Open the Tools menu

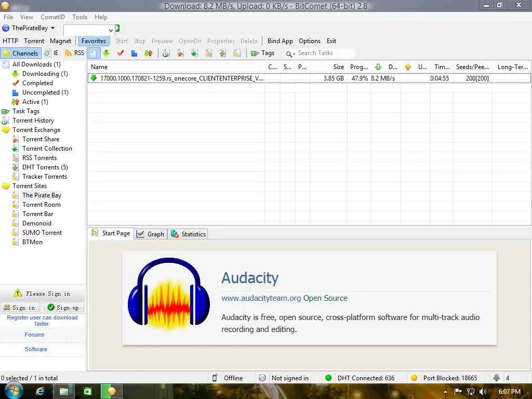[x=79, y=17]
